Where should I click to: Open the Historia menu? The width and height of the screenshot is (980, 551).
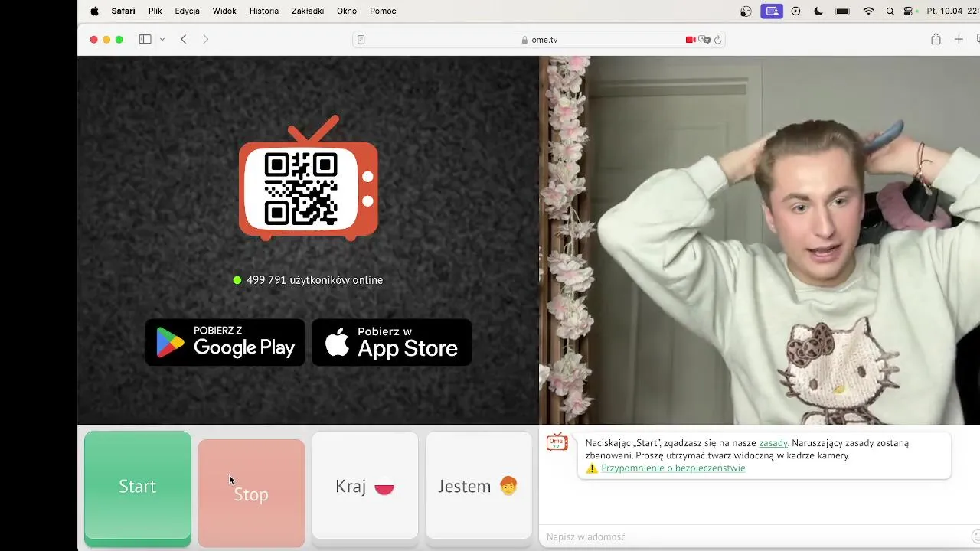click(x=264, y=11)
